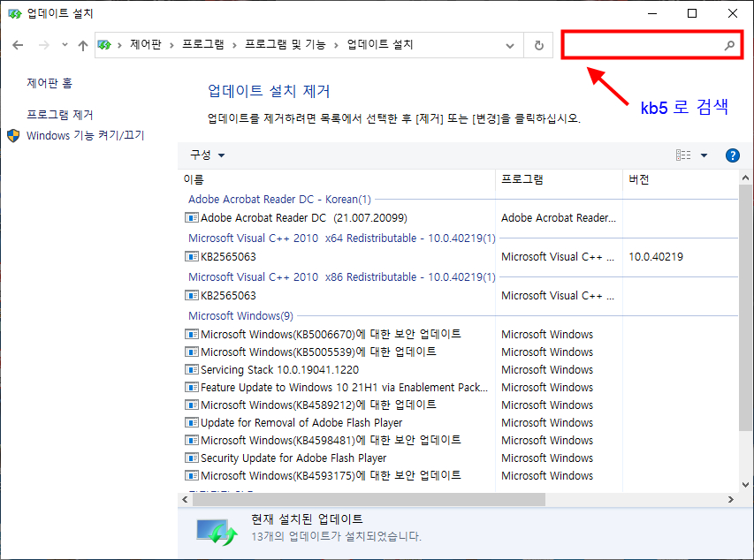The image size is (754, 560).
Task: Go up one folder level
Action: coord(83,45)
